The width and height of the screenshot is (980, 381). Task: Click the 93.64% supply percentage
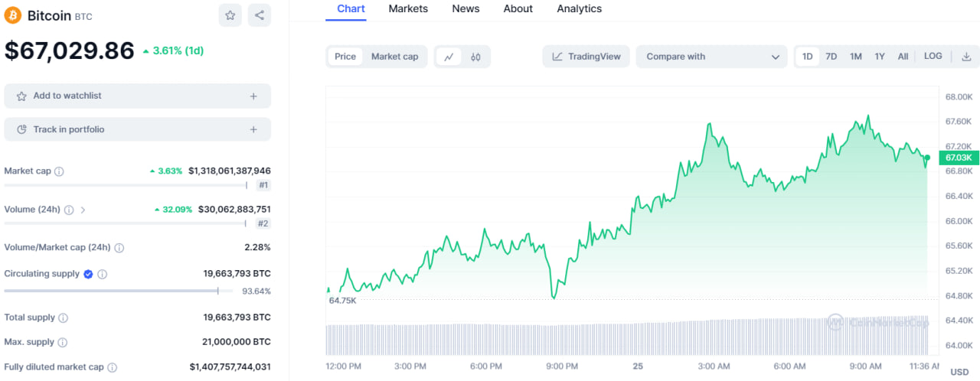point(256,291)
